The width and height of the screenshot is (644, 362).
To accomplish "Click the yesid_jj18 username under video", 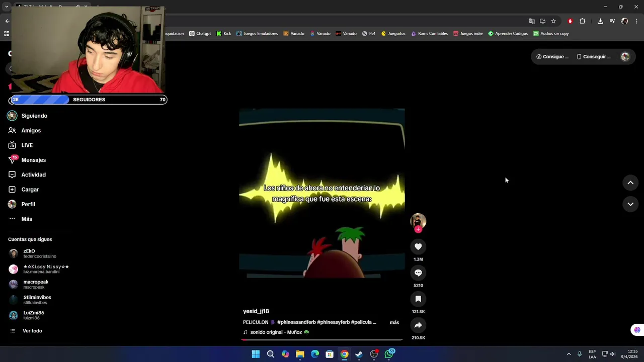I will pos(256,311).
